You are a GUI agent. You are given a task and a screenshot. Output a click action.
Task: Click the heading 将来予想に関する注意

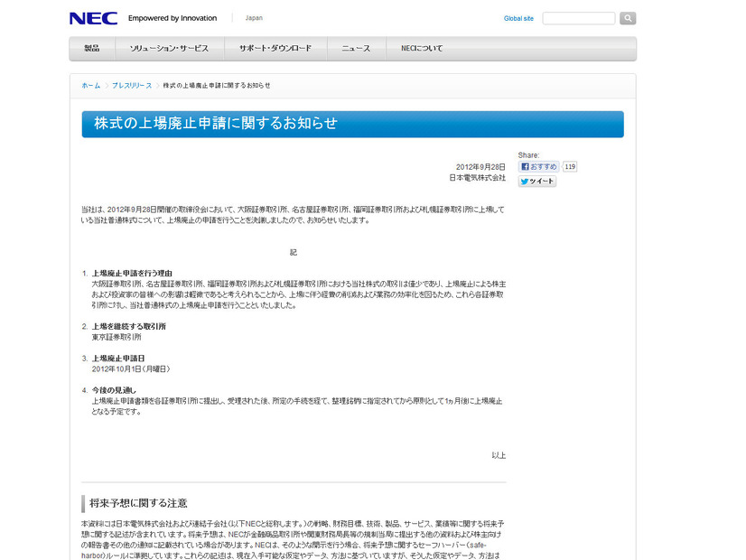138,503
